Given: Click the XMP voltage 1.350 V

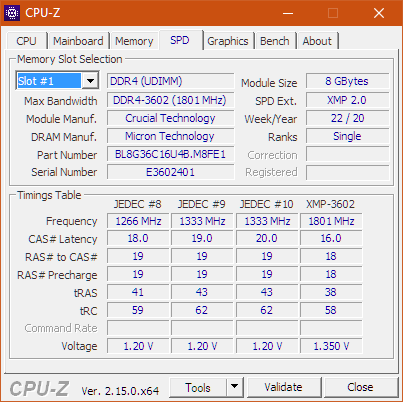Looking at the screenshot, I should 331,346.
